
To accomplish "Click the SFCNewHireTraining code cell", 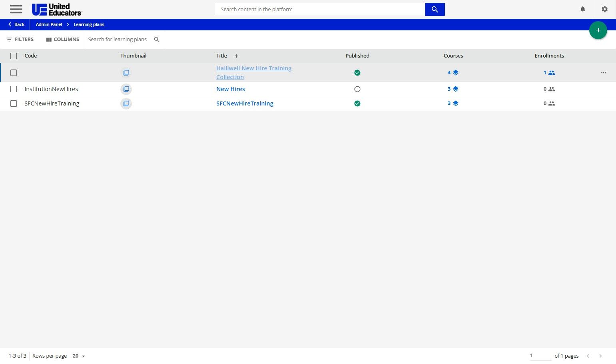I will pyautogui.click(x=52, y=103).
